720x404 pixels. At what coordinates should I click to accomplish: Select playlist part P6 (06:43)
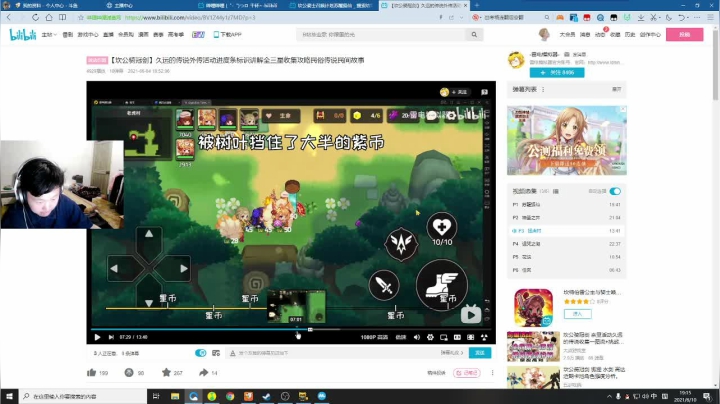click(566, 270)
